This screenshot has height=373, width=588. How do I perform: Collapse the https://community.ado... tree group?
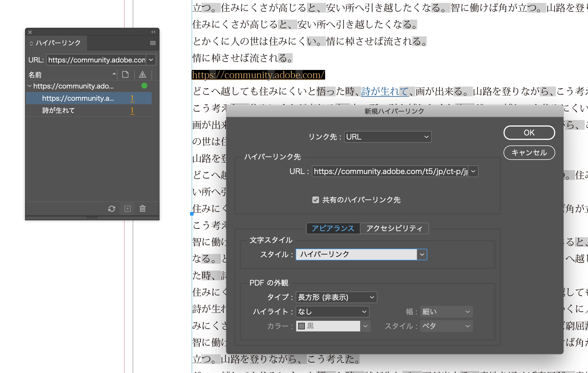pos(29,86)
